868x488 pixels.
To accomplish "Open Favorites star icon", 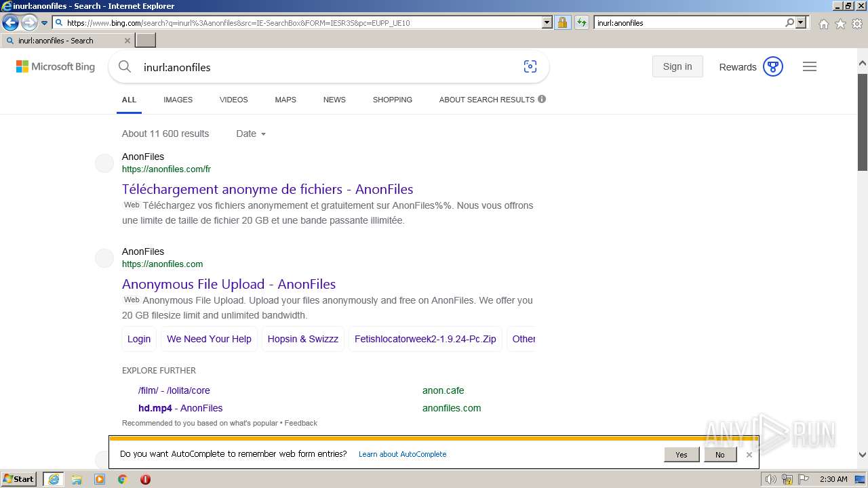I will 840,24.
